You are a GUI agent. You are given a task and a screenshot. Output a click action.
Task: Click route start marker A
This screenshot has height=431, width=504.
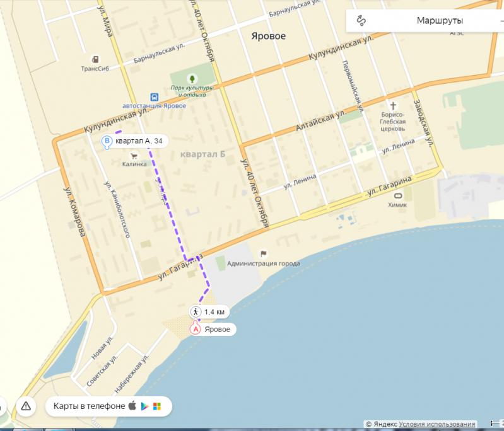coord(195,329)
